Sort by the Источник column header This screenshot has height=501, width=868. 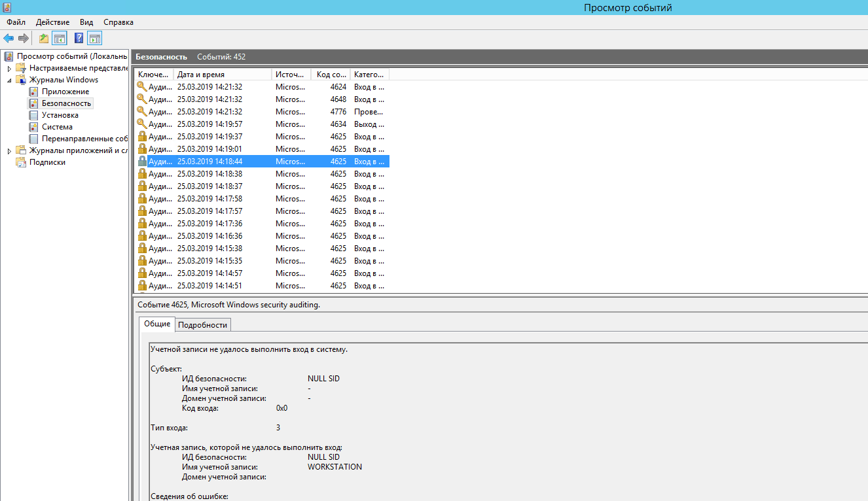click(291, 74)
